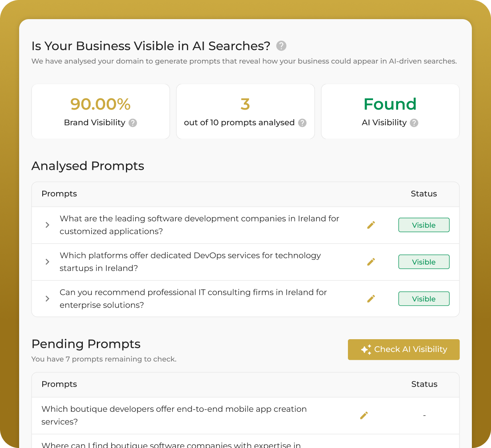Open the help tooltip beside the page title

click(281, 46)
